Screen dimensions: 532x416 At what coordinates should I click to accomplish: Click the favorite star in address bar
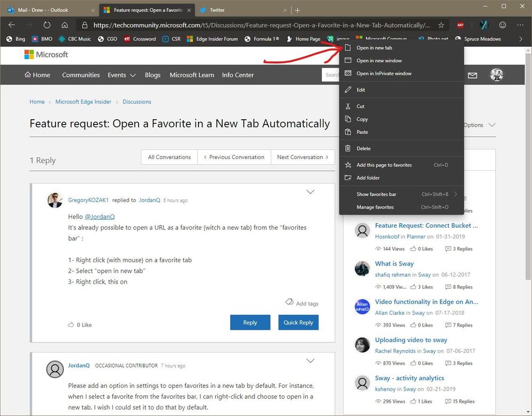441,25
